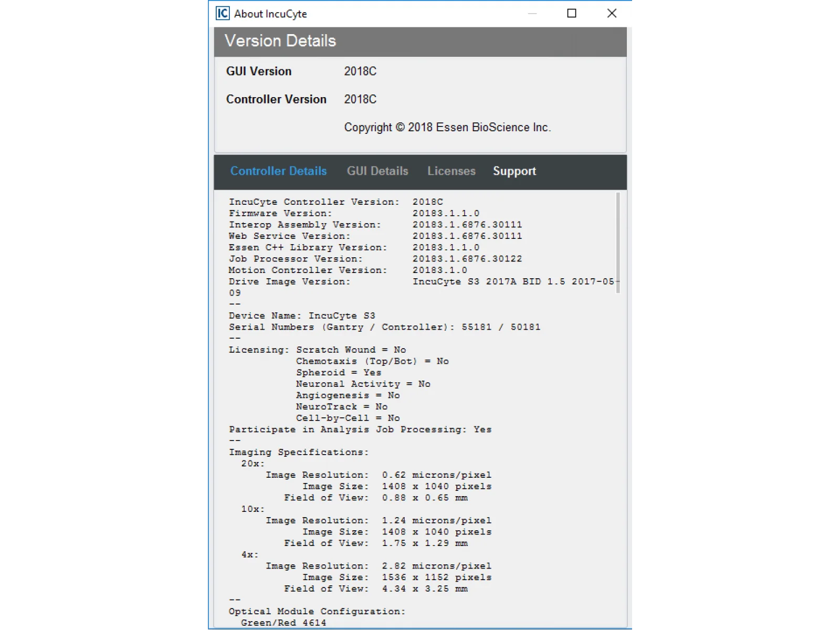Click the Copyright 2018 Essen BioScience text
Viewport: 840px width, 630px height.
click(447, 128)
